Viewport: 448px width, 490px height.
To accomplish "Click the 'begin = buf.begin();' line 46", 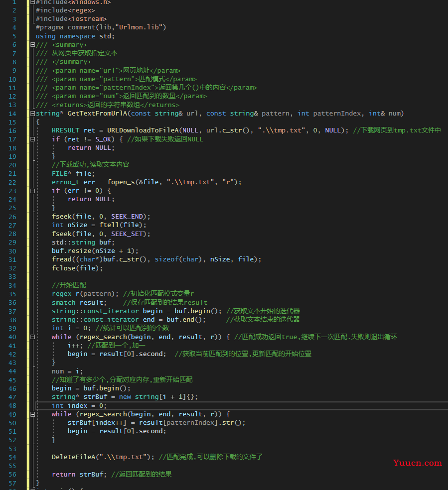I will click(x=91, y=388).
